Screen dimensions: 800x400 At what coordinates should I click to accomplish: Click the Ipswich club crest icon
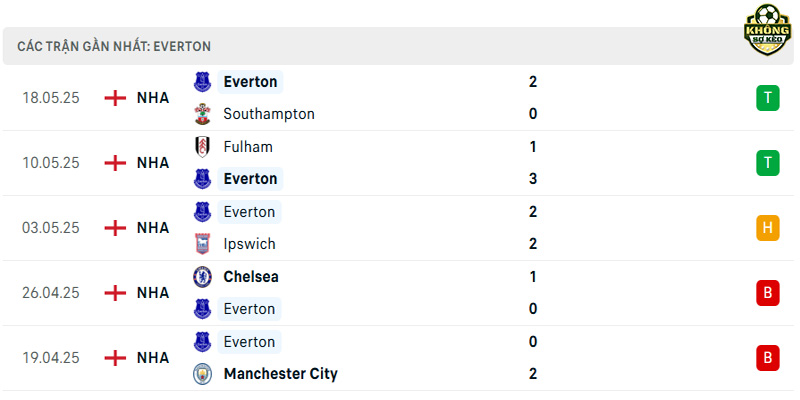pos(203,244)
